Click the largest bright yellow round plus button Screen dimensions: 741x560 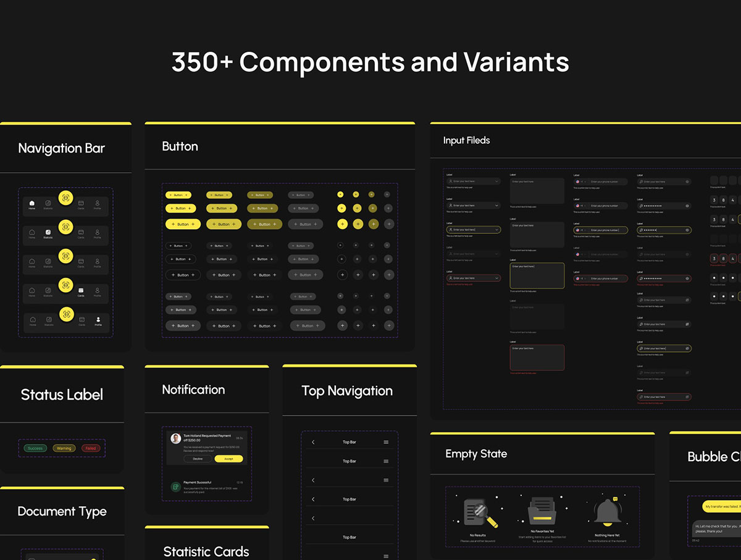point(341,224)
